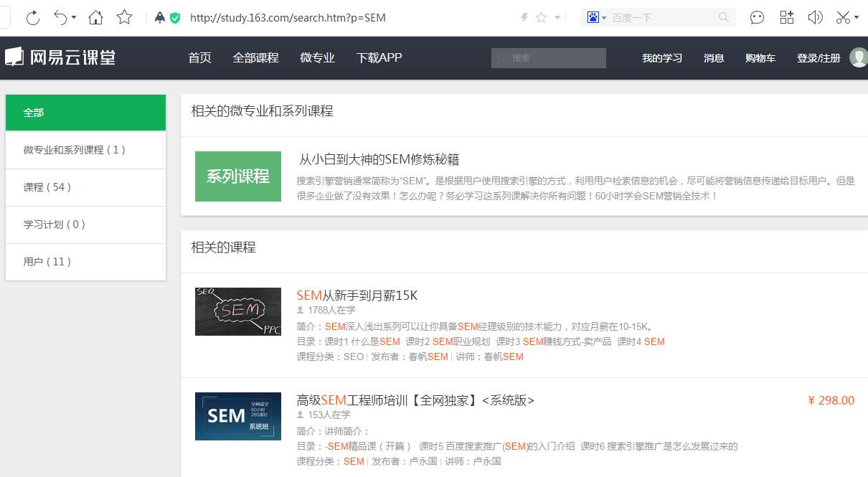Click the favorite star in the address bar
This screenshot has width=868, height=477.
pos(541,17)
